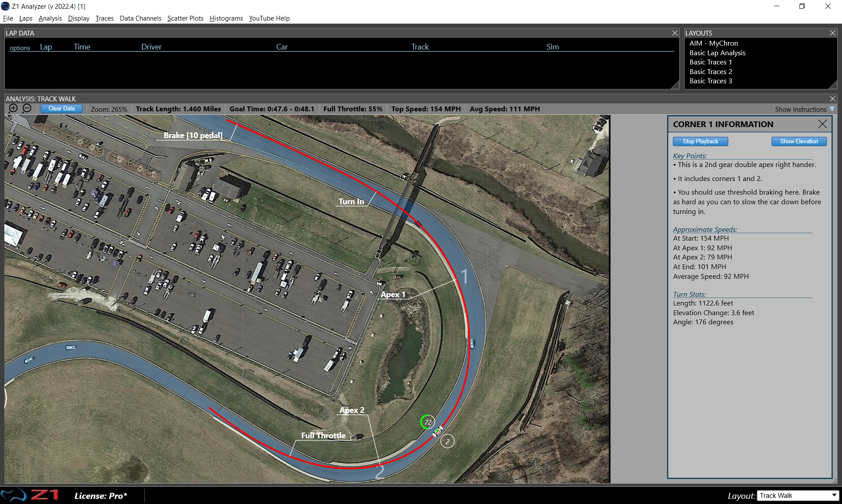Screen dimensions: 842x504
Task: Open the YouTube Help menu
Action: point(269,18)
